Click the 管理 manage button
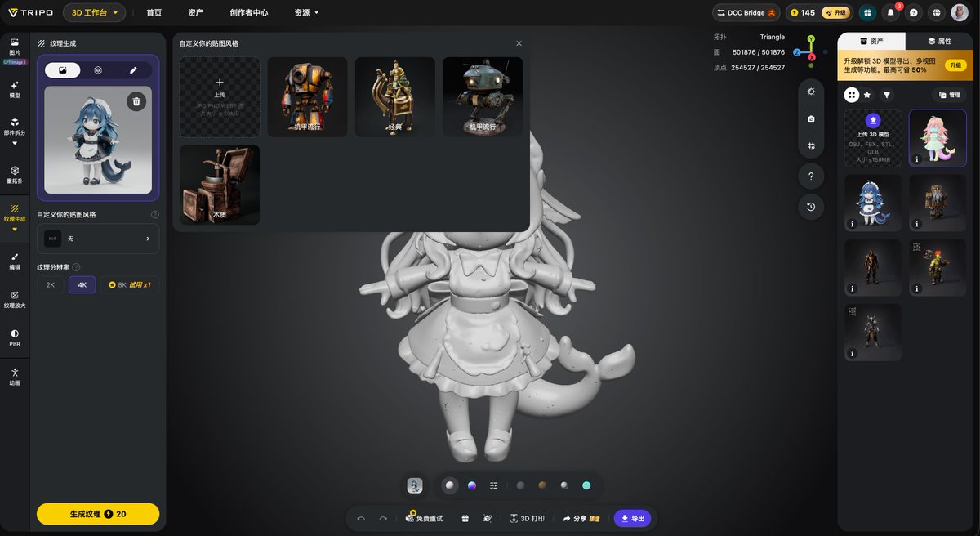 [950, 95]
